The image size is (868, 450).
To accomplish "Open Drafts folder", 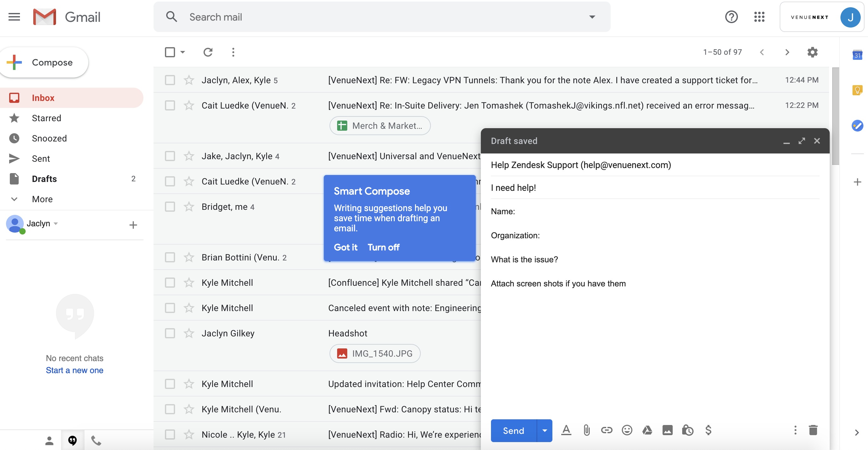I will coord(72,178).
